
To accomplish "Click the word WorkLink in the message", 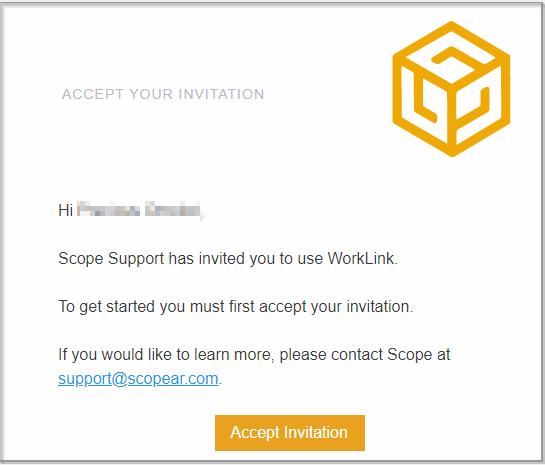I will 360,259.
